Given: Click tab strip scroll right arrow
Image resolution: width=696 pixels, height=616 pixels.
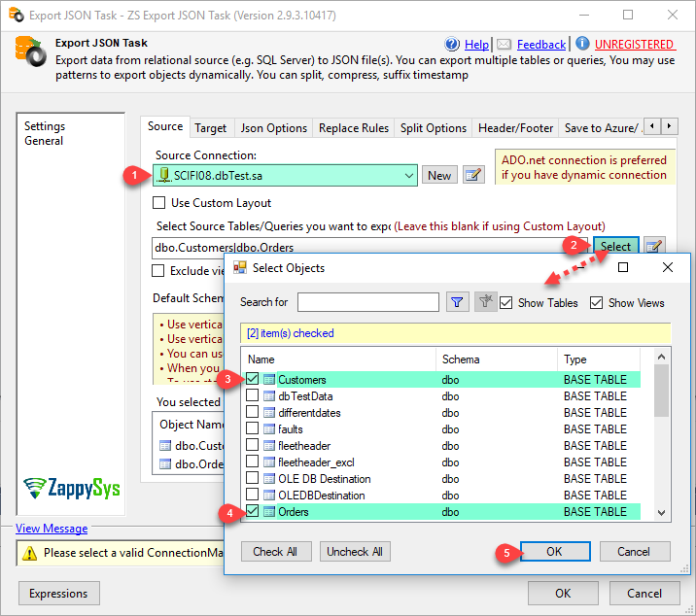Looking at the screenshot, I should click(x=670, y=126).
